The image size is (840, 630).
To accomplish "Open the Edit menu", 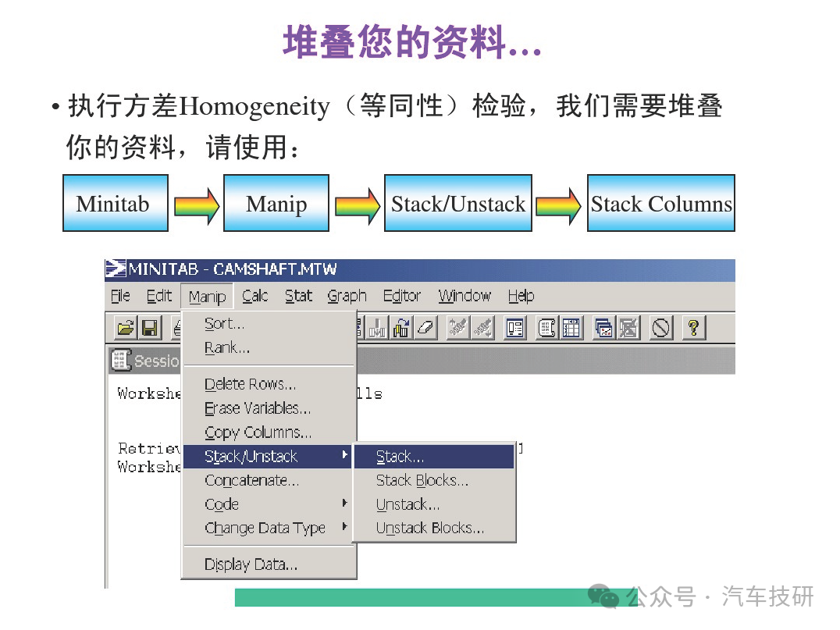I will (x=159, y=296).
